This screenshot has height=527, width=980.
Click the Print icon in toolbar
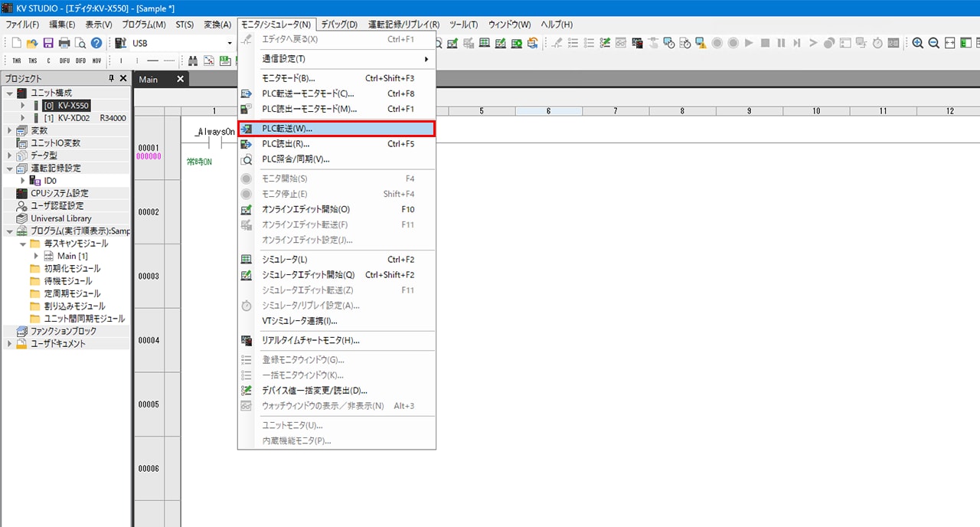[64, 44]
